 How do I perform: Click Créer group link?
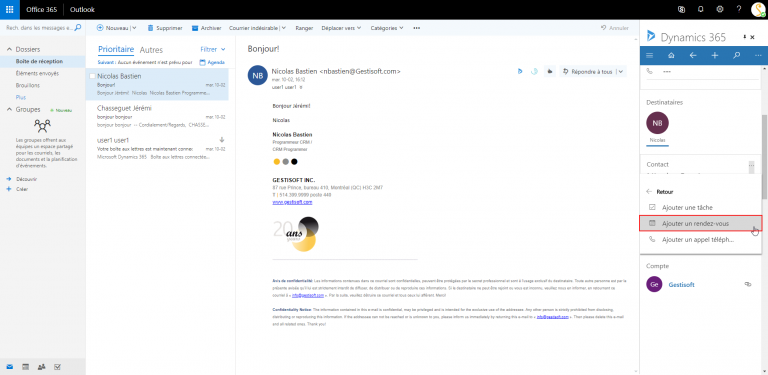(x=22, y=189)
